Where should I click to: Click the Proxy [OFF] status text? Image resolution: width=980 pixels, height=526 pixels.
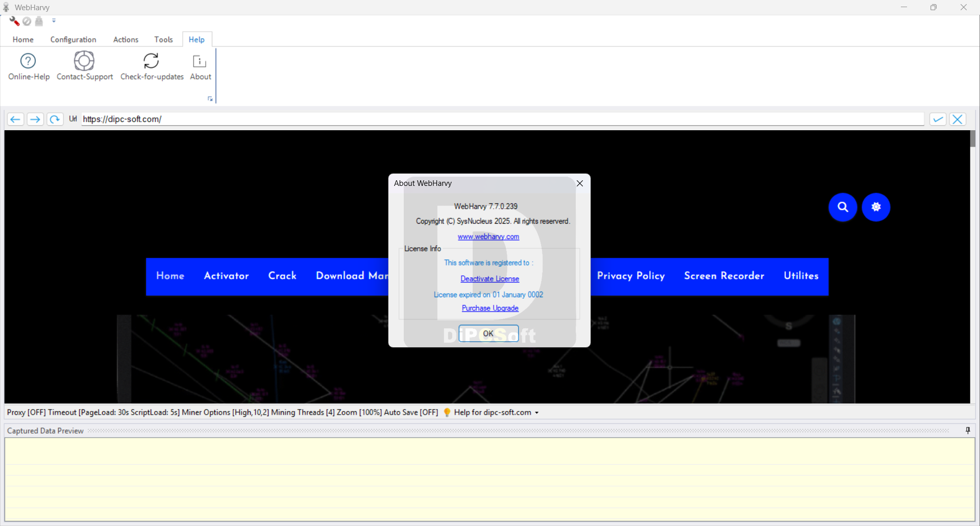26,412
